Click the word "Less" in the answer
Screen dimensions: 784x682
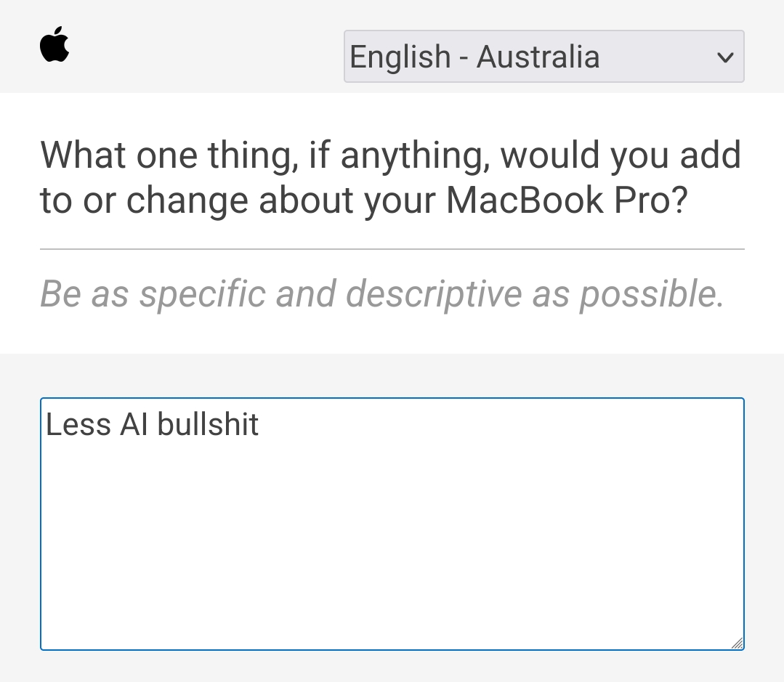pyautogui.click(x=78, y=425)
